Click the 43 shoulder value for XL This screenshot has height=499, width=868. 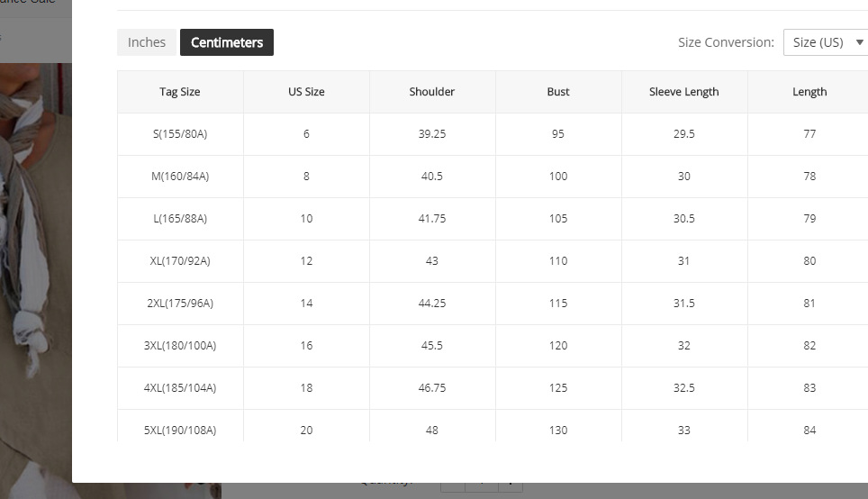pos(432,261)
